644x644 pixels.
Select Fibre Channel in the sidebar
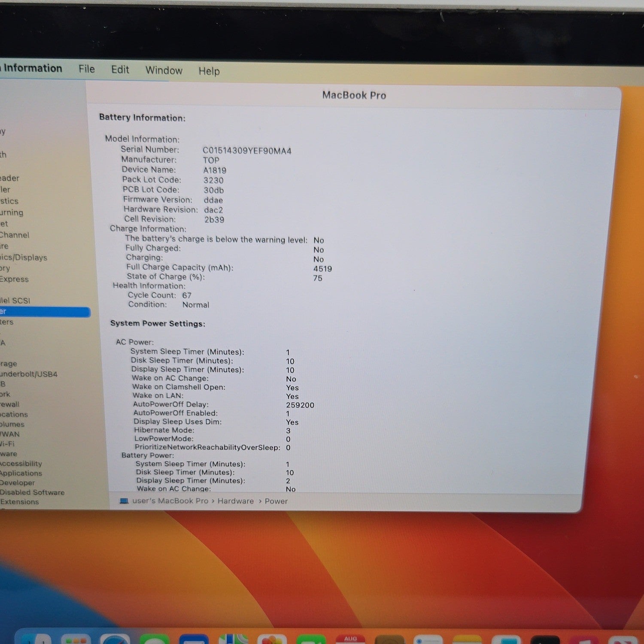point(15,235)
